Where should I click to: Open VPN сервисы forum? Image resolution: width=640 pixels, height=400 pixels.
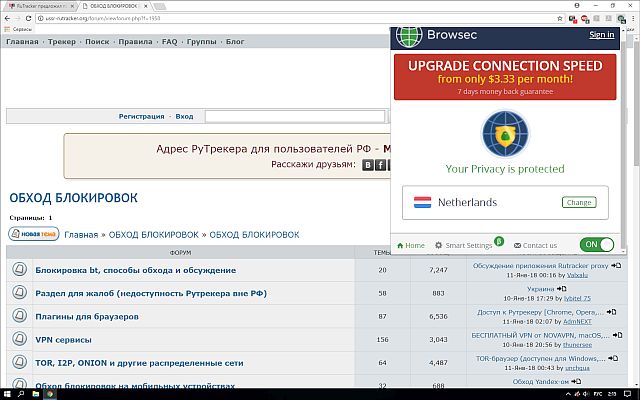(63, 340)
